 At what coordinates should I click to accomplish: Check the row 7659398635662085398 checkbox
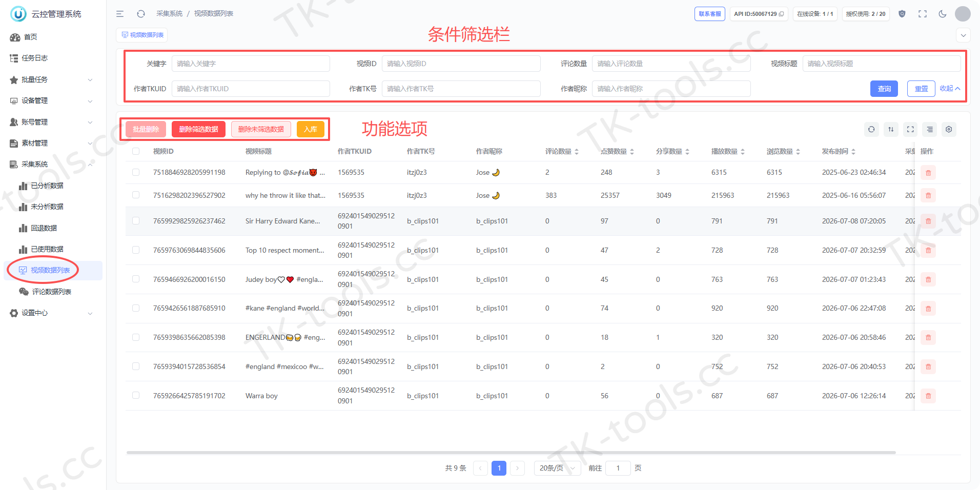[136, 337]
